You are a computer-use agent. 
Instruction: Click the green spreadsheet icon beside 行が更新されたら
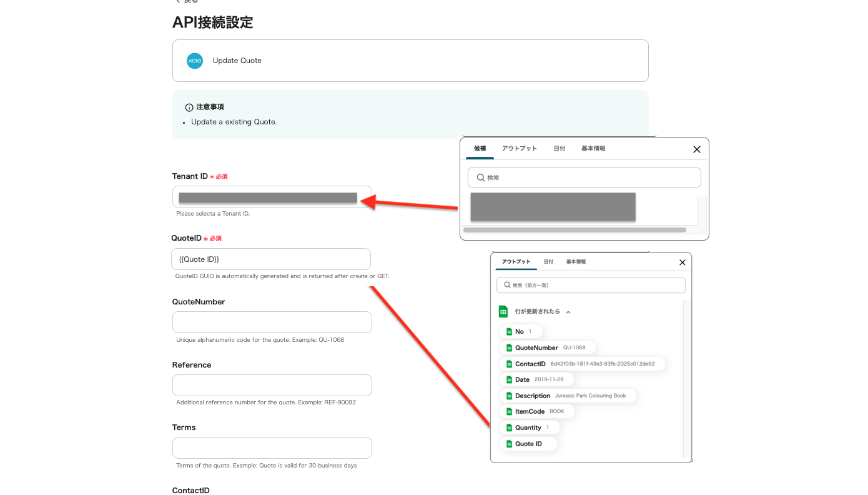(x=503, y=311)
